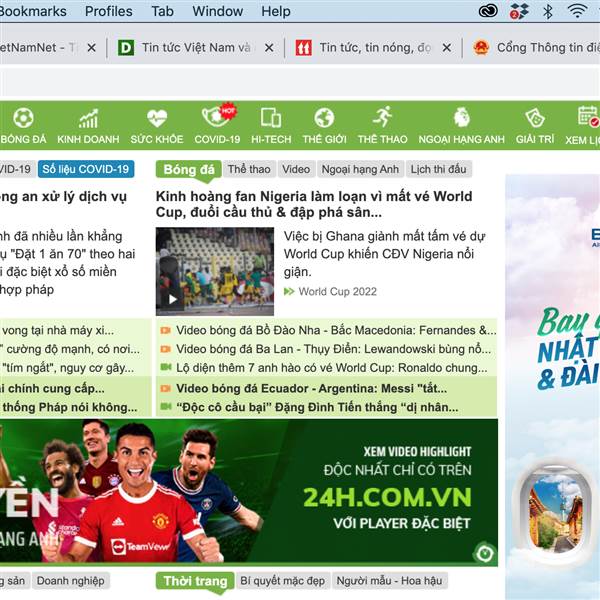This screenshot has height=600, width=600.
Task: Switch to the Tin tức, tin nóng browser tab
Action: tap(375, 48)
